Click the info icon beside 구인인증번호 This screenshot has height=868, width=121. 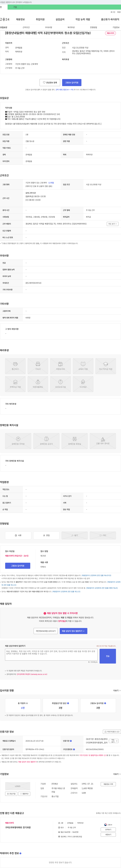[x=74, y=749]
